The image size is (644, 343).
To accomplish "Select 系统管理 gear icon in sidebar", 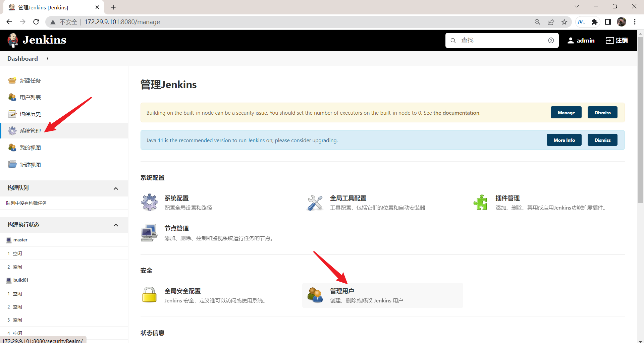I will click(12, 131).
